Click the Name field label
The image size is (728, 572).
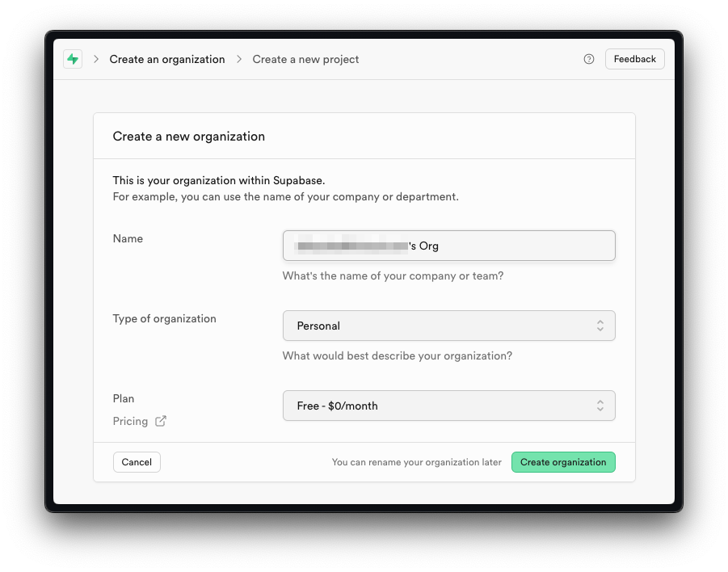coord(128,238)
